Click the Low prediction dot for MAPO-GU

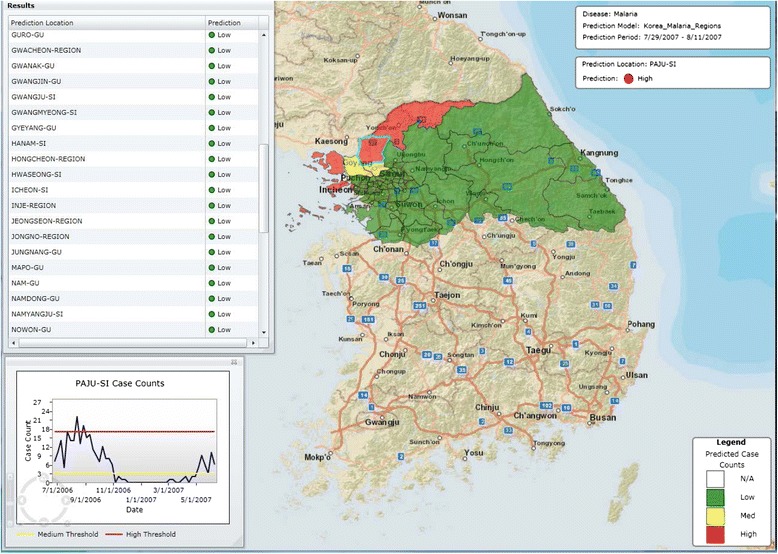(212, 267)
